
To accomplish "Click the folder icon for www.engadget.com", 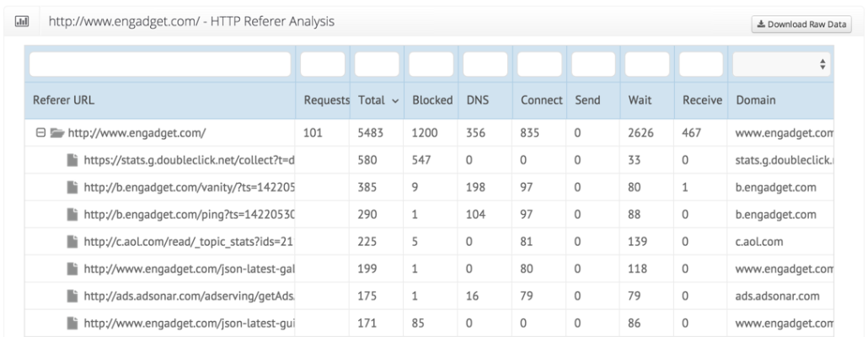I will coord(57,133).
